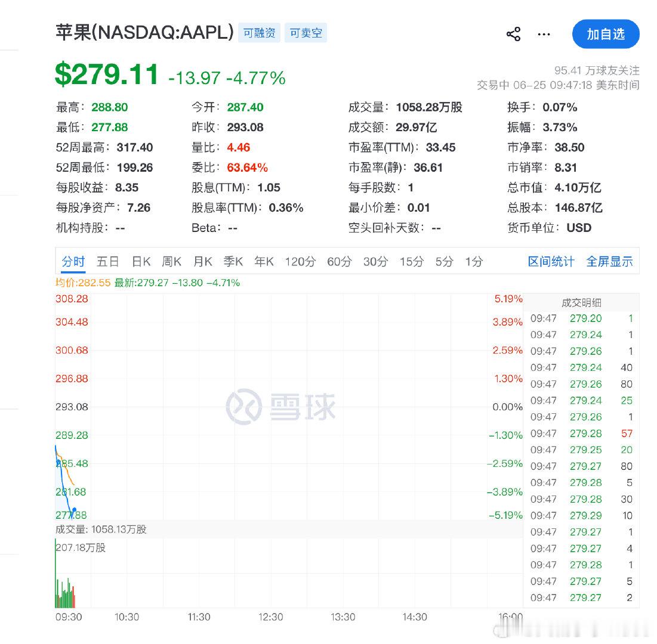Click the 279.29 trade detail row
This screenshot has width=657, height=644.
point(582,515)
